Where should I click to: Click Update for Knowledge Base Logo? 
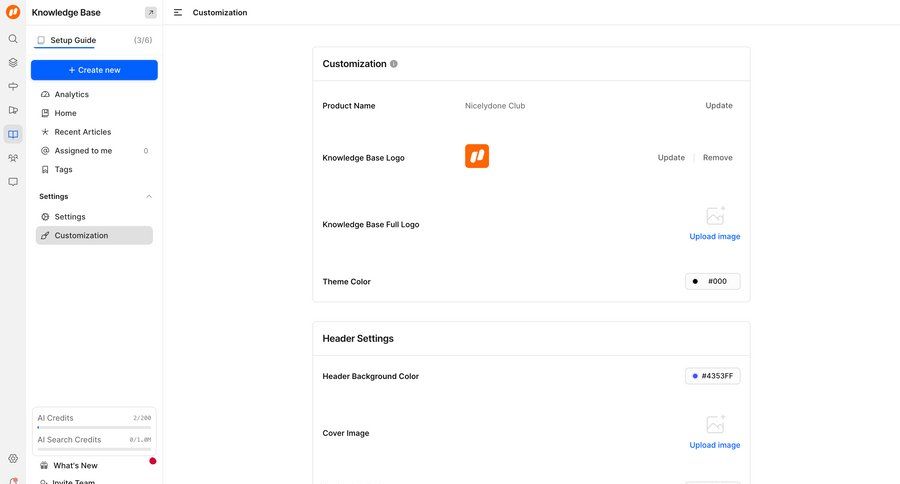tap(671, 157)
